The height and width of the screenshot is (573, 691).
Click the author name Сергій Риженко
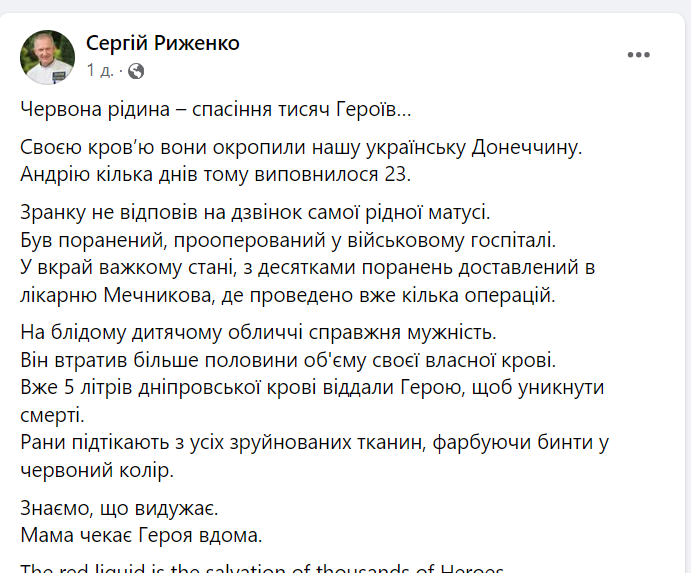(163, 43)
